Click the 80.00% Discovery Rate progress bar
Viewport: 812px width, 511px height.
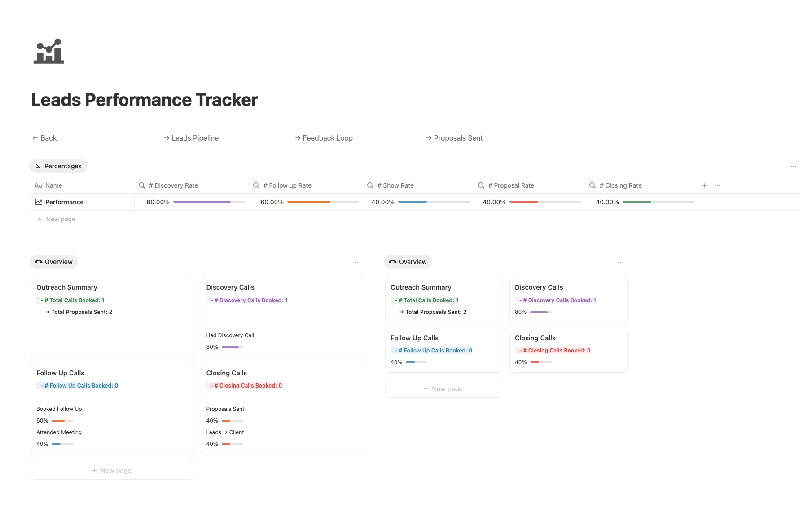pyautogui.click(x=209, y=202)
